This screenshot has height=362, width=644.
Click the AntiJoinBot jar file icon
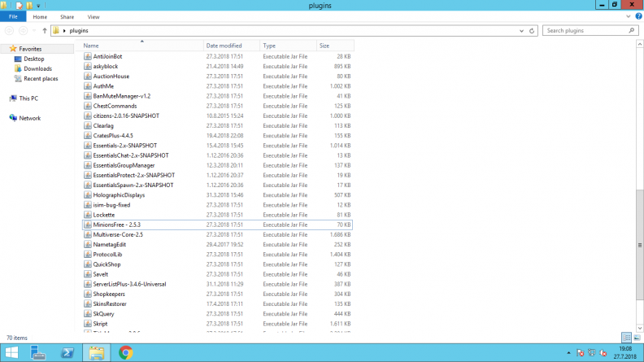pyautogui.click(x=88, y=56)
